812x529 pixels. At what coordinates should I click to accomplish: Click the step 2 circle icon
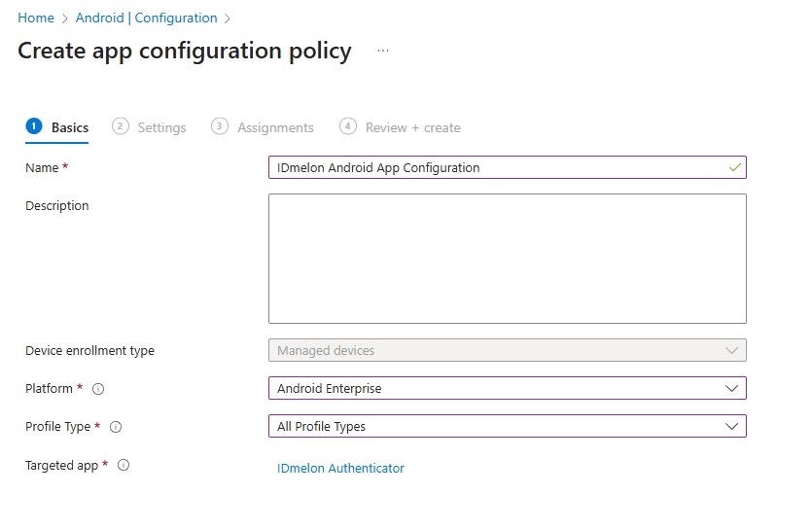(x=121, y=126)
